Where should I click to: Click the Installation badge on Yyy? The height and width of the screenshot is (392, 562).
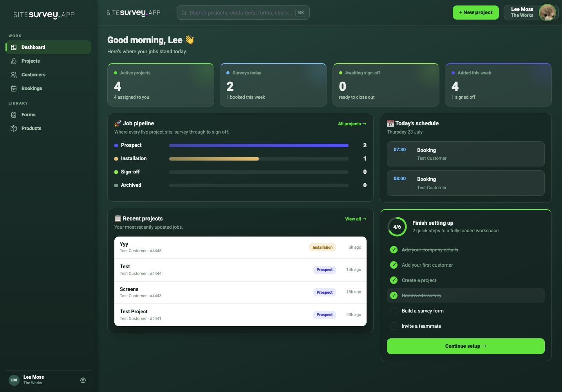[x=322, y=247]
